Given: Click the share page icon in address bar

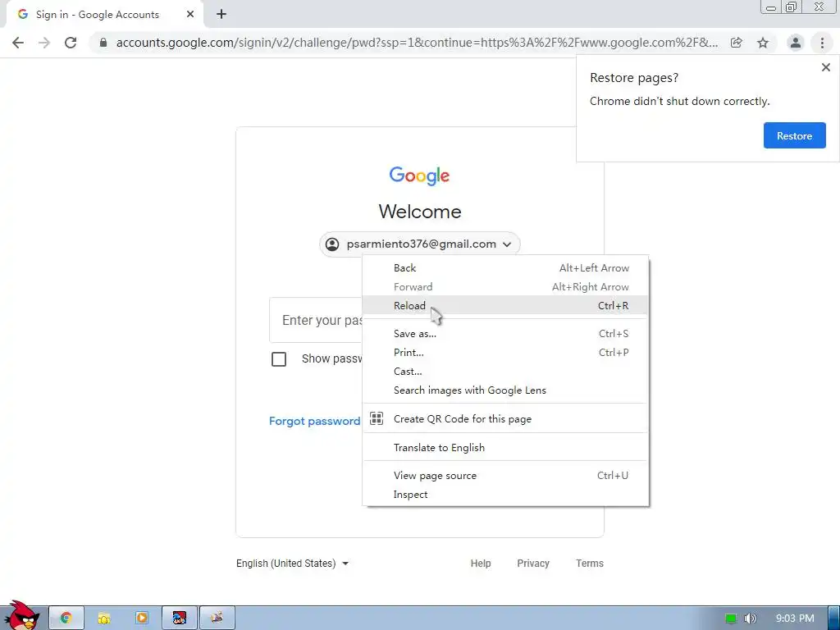Looking at the screenshot, I should coord(737,43).
